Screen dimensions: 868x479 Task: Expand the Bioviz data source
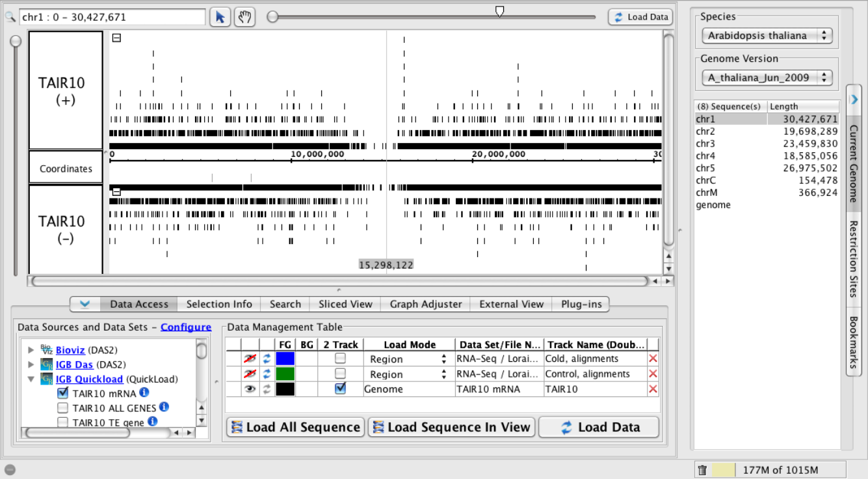point(31,350)
